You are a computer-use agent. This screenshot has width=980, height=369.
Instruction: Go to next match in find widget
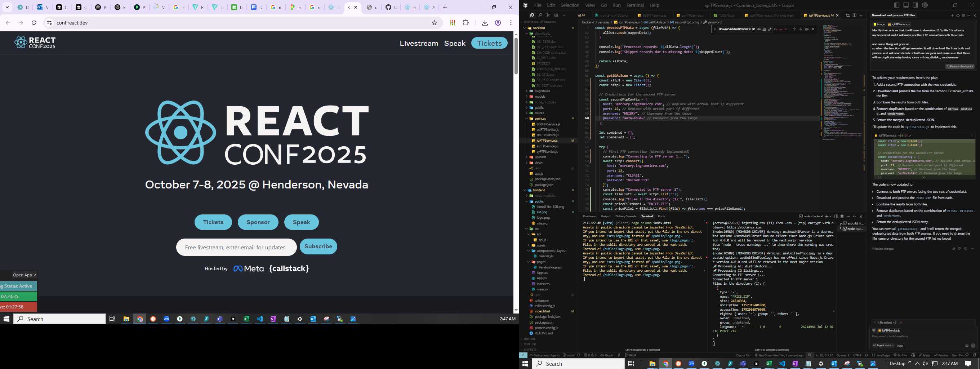(801, 29)
